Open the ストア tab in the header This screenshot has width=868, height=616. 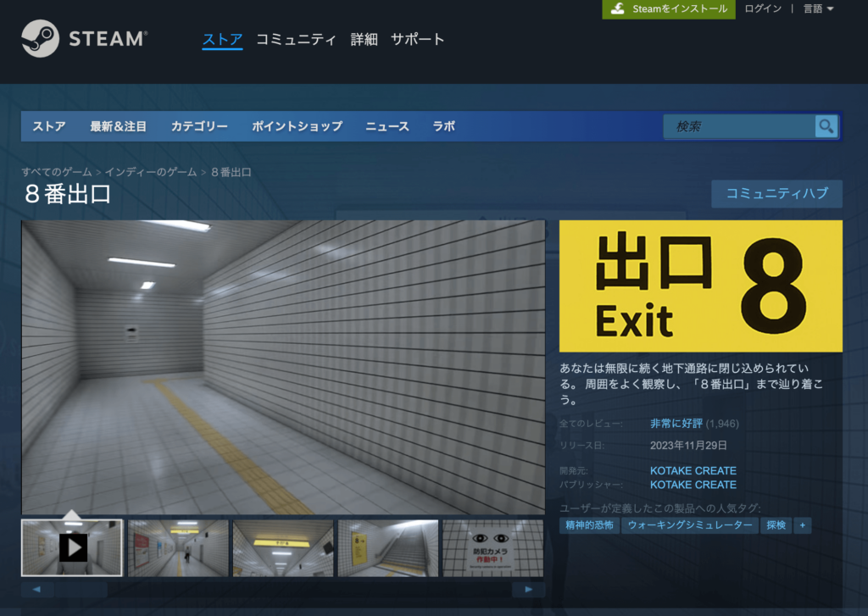222,39
